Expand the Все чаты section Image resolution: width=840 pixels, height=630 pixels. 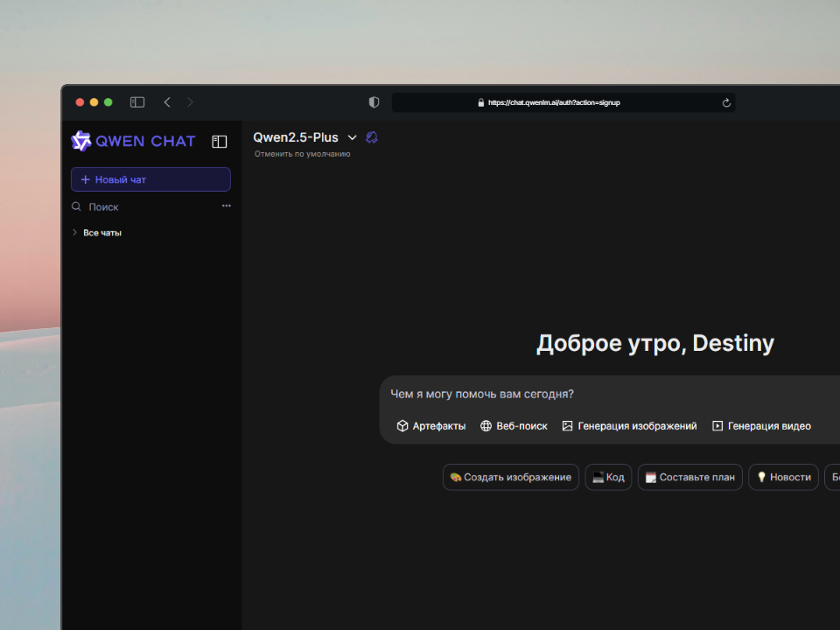97,233
